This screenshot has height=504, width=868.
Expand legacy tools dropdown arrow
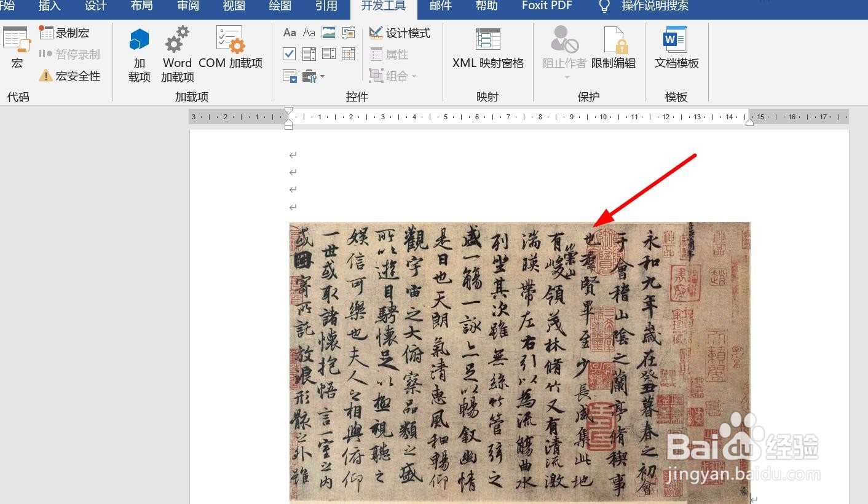[322, 76]
